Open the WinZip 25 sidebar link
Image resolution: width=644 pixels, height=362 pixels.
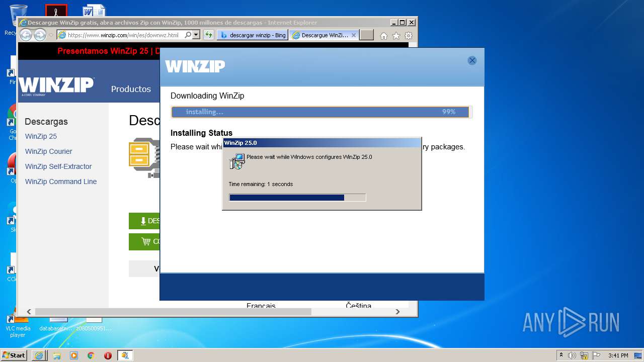(41, 136)
